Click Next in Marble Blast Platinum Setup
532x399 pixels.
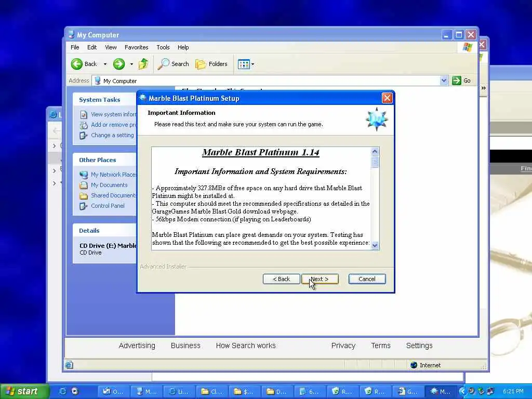320,279
